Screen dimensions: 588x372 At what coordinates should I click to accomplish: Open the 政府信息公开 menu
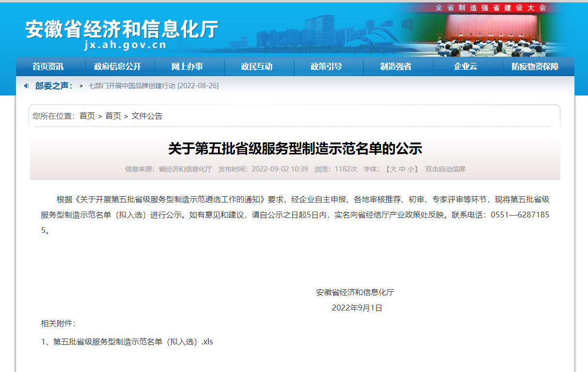point(118,67)
